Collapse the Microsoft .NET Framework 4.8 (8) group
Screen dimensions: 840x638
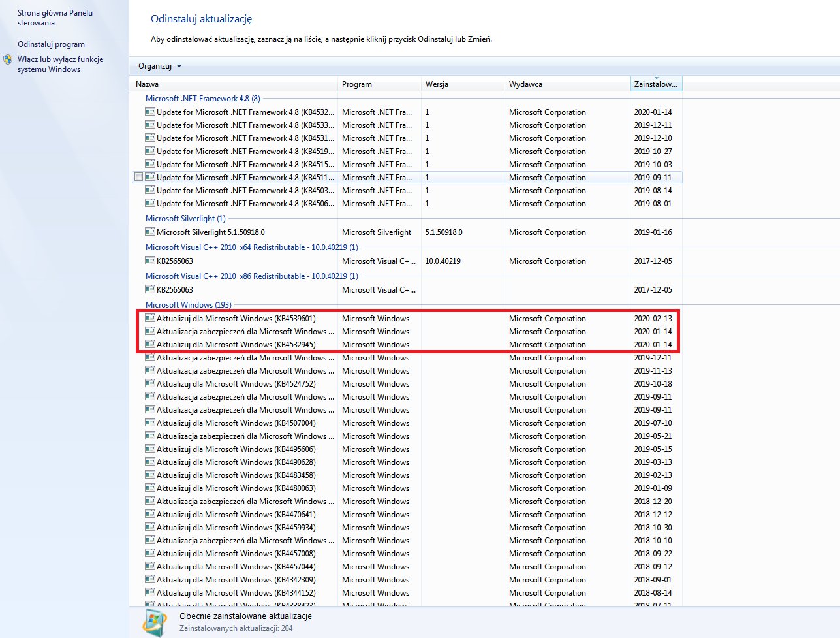203,99
